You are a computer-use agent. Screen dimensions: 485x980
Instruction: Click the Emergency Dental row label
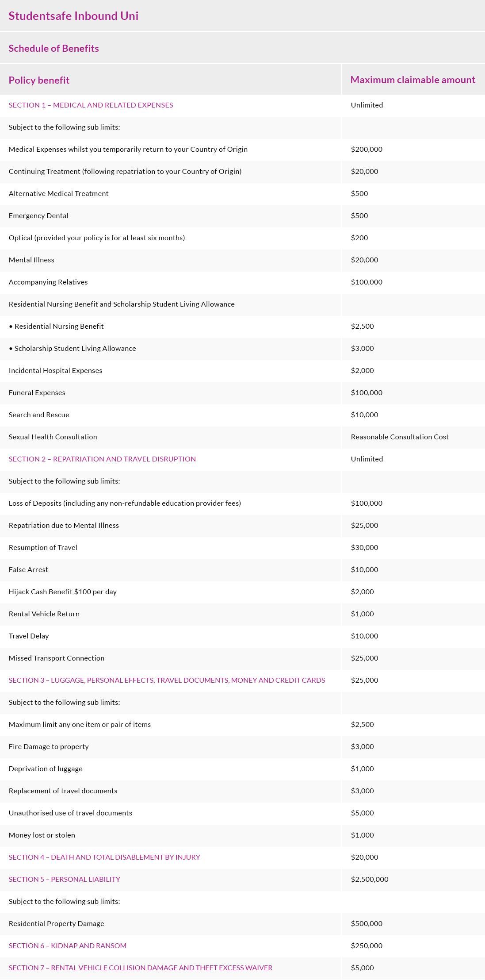pos(38,215)
